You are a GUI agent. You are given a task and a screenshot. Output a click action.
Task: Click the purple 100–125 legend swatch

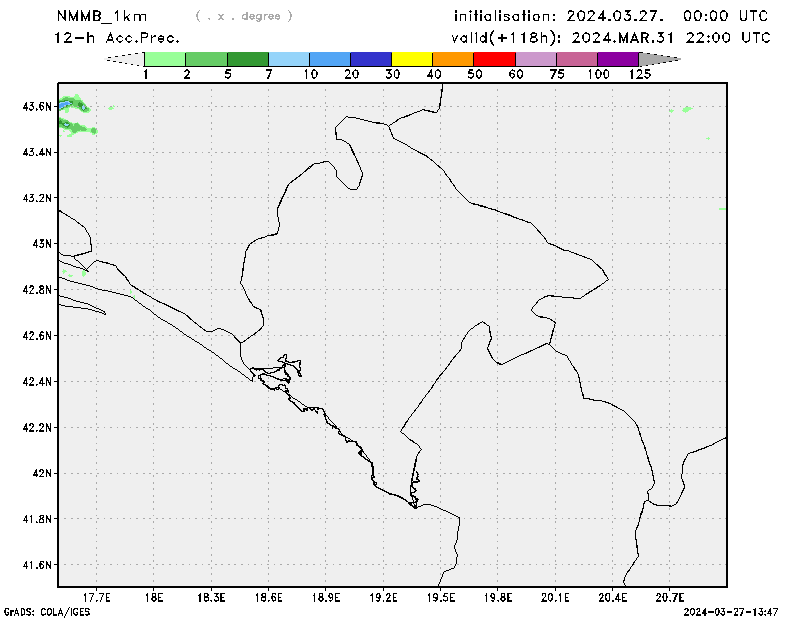point(618,59)
